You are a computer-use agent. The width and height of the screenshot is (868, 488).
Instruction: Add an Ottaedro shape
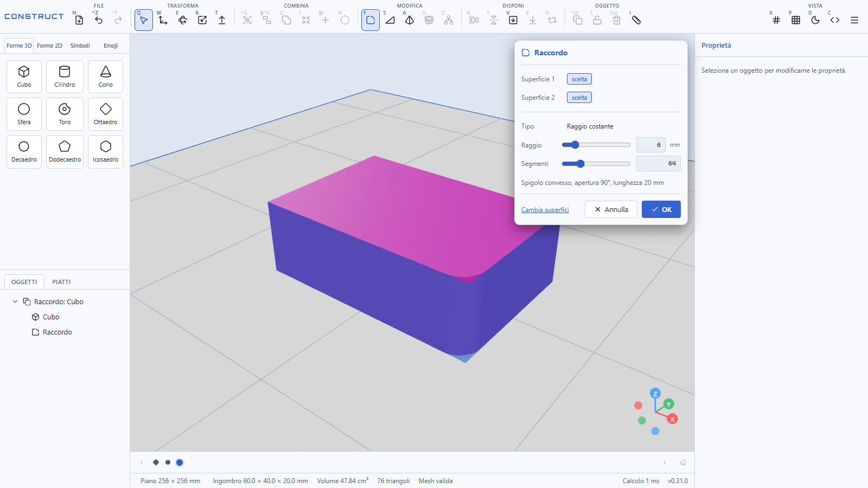point(105,114)
